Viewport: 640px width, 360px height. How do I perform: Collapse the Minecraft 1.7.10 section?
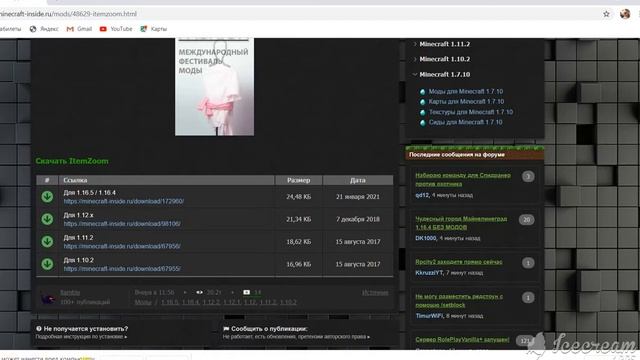[442, 75]
